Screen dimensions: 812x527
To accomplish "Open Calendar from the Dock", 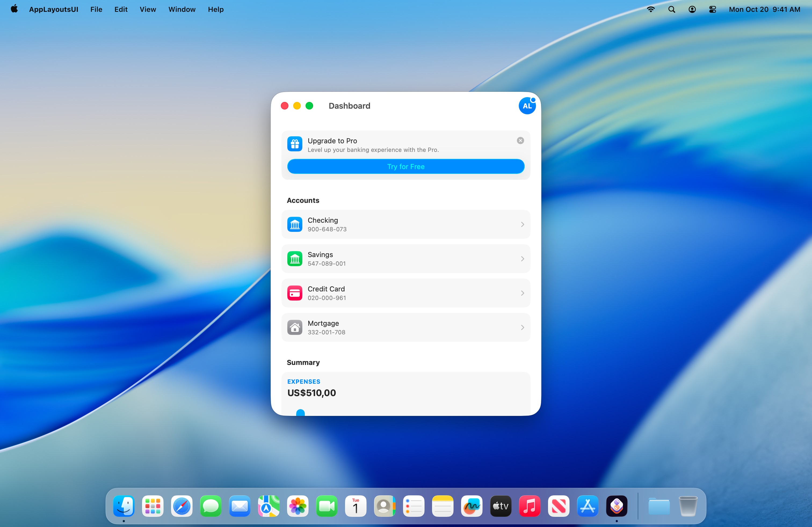I will click(356, 506).
